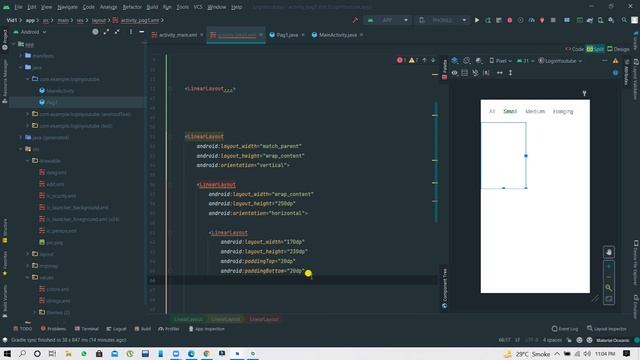
Task: Click the Windows taskbar search icon
Action: pos(22,353)
